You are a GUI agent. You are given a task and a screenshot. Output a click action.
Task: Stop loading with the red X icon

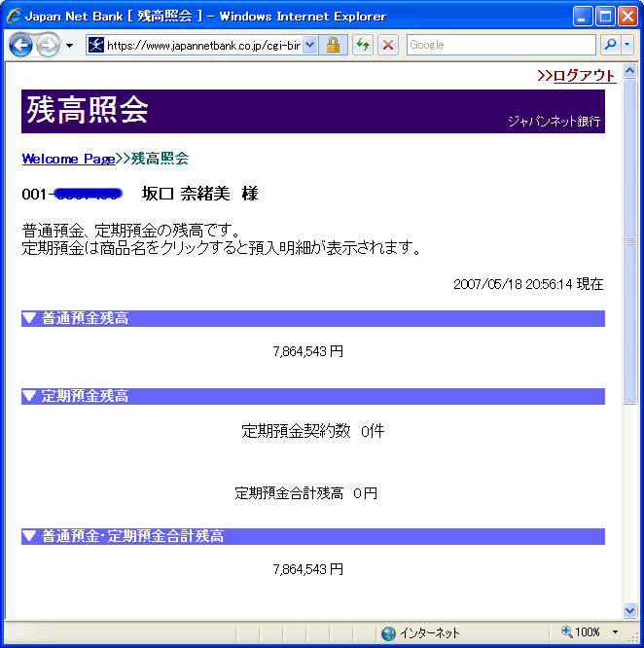(x=388, y=45)
